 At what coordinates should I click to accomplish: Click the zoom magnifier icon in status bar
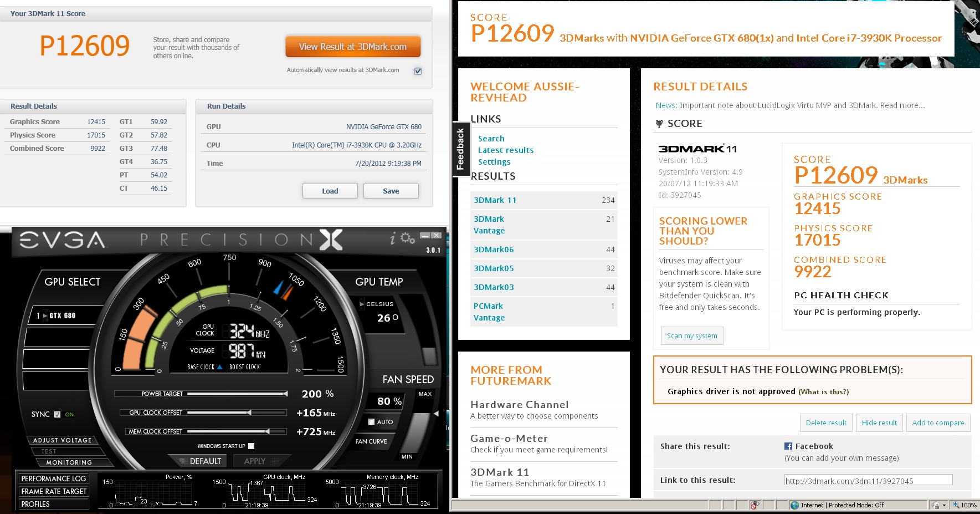coord(956,505)
